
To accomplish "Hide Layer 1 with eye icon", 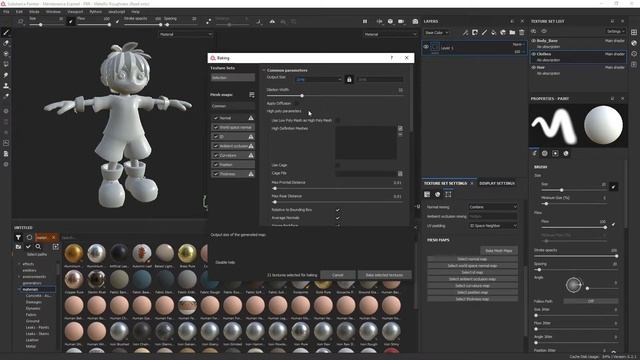I will pos(426,47).
